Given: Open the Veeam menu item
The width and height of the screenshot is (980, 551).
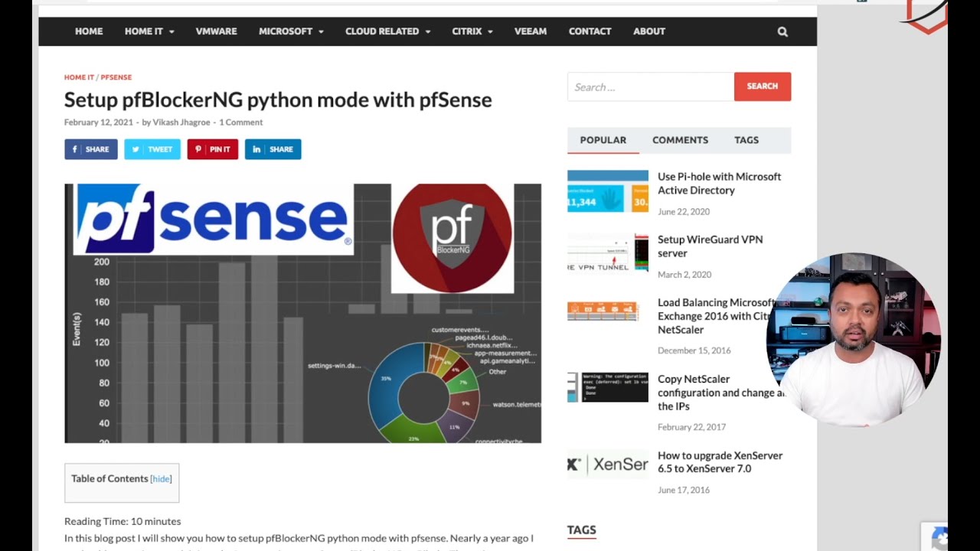Looking at the screenshot, I should pos(531,31).
